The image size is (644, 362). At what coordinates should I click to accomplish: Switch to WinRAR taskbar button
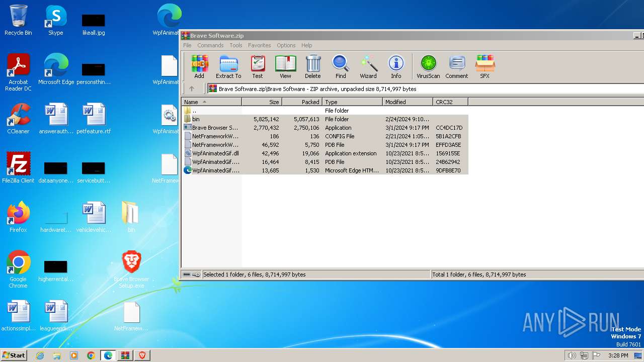pos(125,355)
